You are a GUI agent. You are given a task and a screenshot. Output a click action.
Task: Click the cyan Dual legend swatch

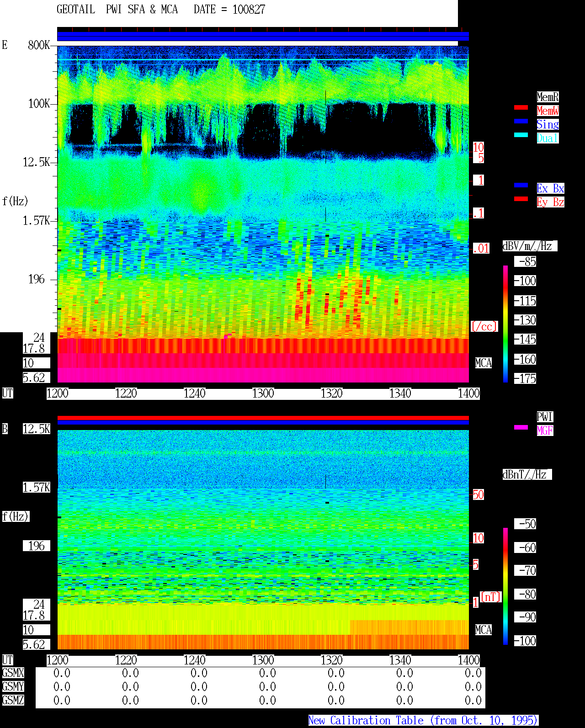(x=521, y=135)
